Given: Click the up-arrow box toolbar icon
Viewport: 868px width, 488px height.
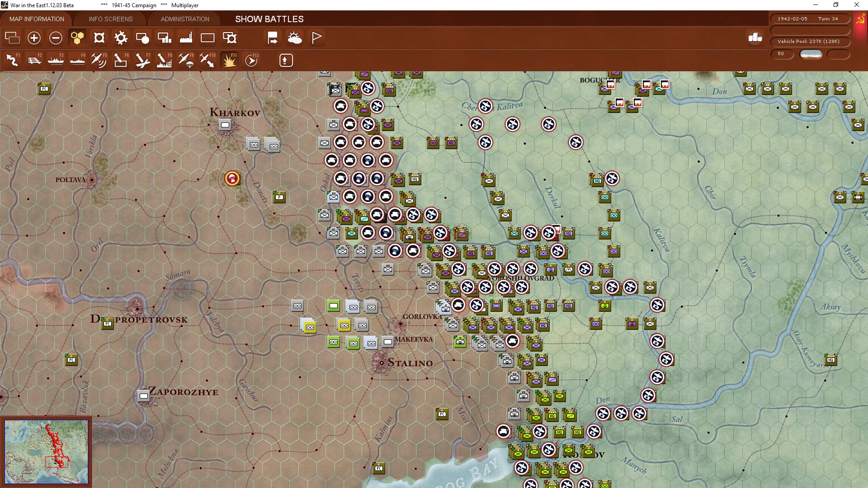Looking at the screenshot, I should 286,60.
